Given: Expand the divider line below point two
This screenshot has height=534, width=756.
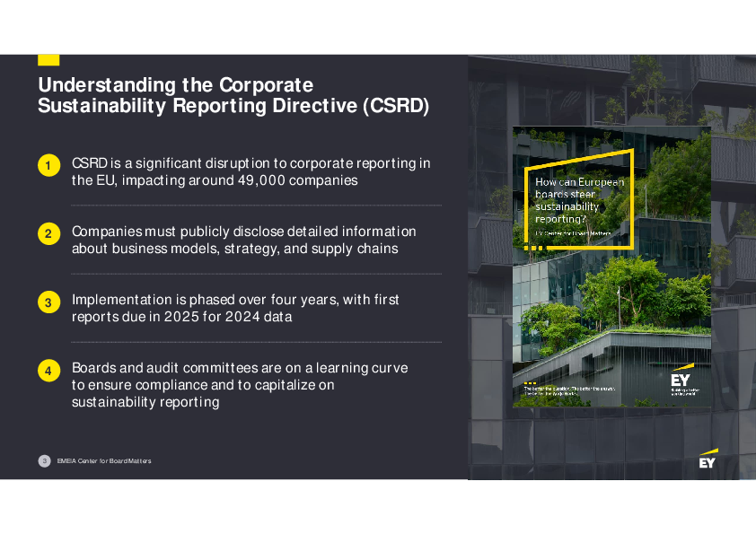Looking at the screenshot, I should tap(256, 274).
